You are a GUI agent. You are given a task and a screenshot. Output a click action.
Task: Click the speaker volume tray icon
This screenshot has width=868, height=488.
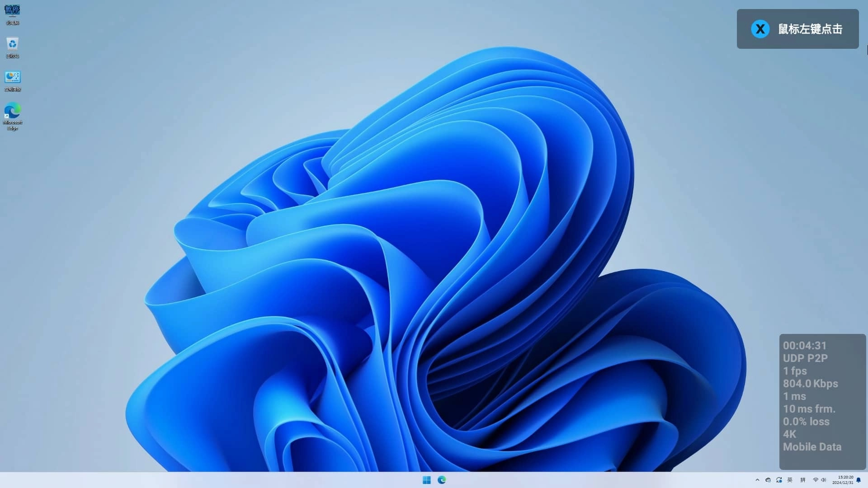823,480
